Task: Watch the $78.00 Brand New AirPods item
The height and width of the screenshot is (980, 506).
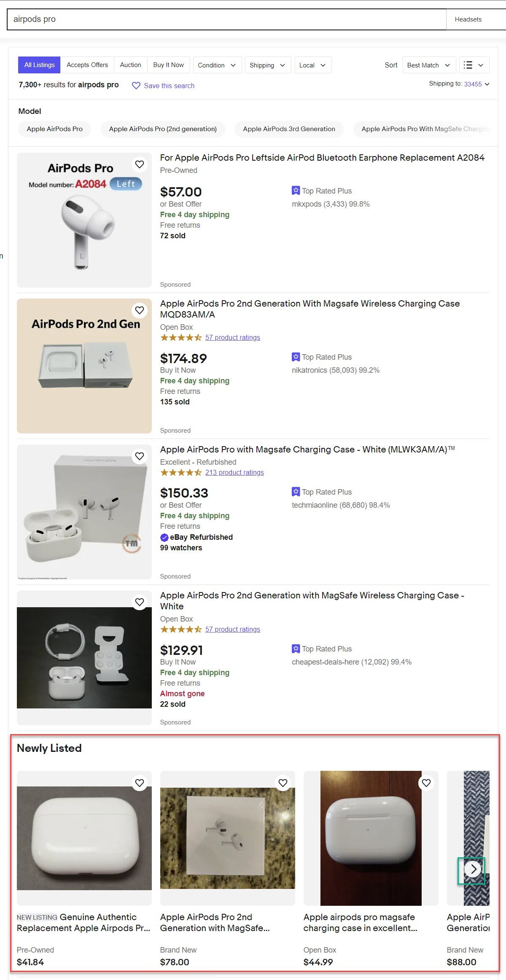Action: (283, 783)
